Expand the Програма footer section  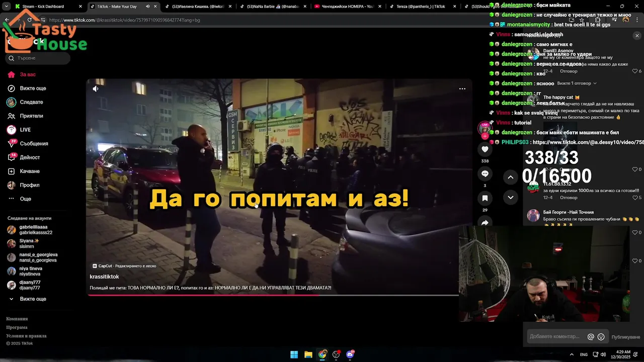(17, 327)
